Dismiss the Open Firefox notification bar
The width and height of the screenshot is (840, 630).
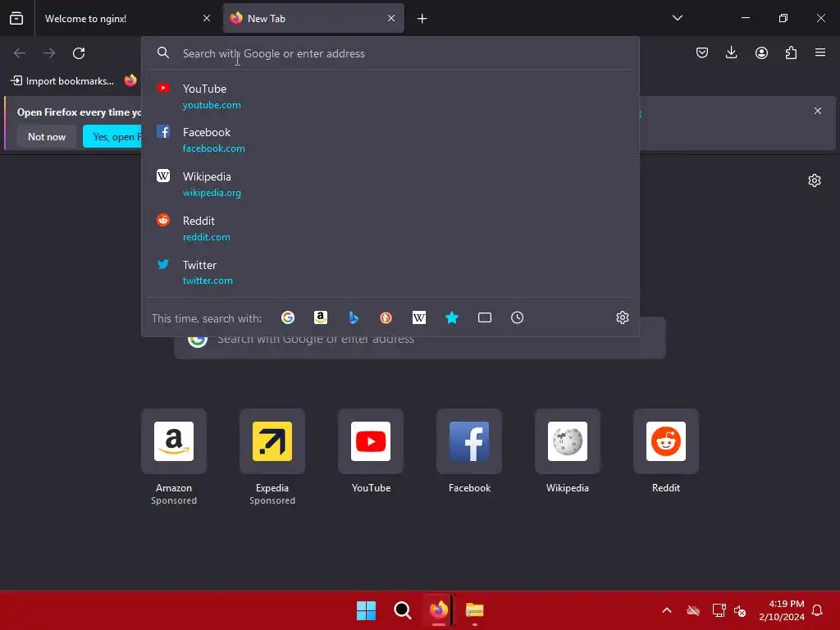coord(818,111)
